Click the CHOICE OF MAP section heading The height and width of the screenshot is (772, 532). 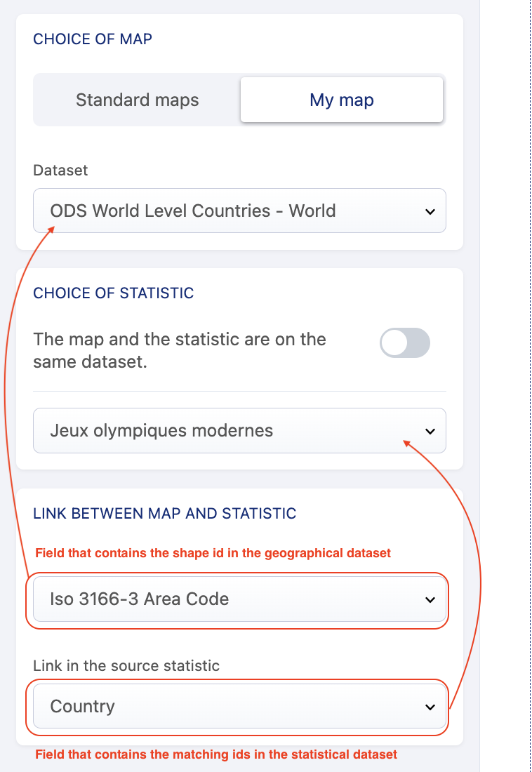[93, 39]
